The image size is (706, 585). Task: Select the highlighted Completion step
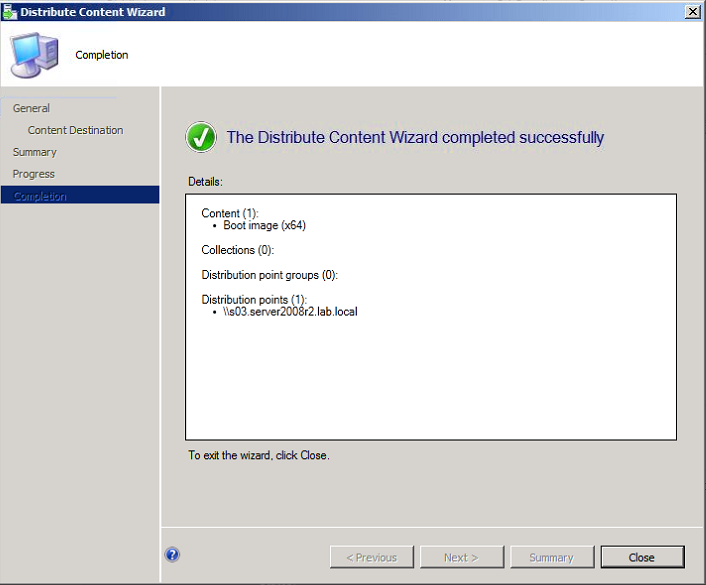pyautogui.click(x=80, y=195)
